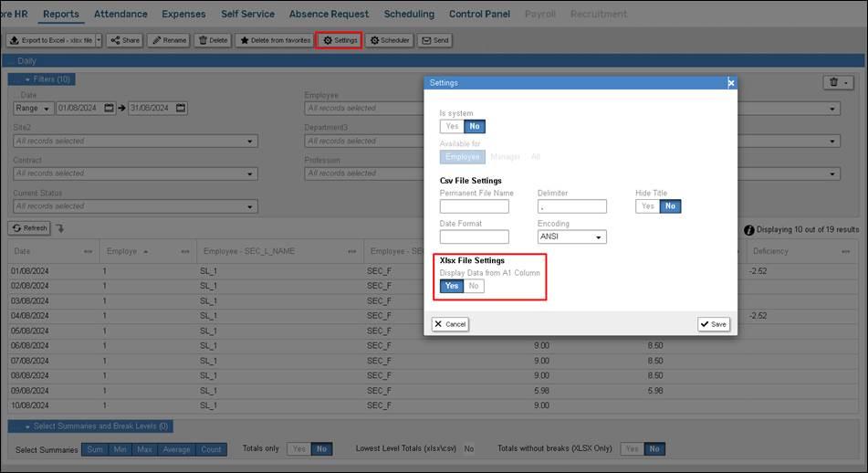Click Cancel in Settings dialog
868x473 pixels.
point(450,324)
